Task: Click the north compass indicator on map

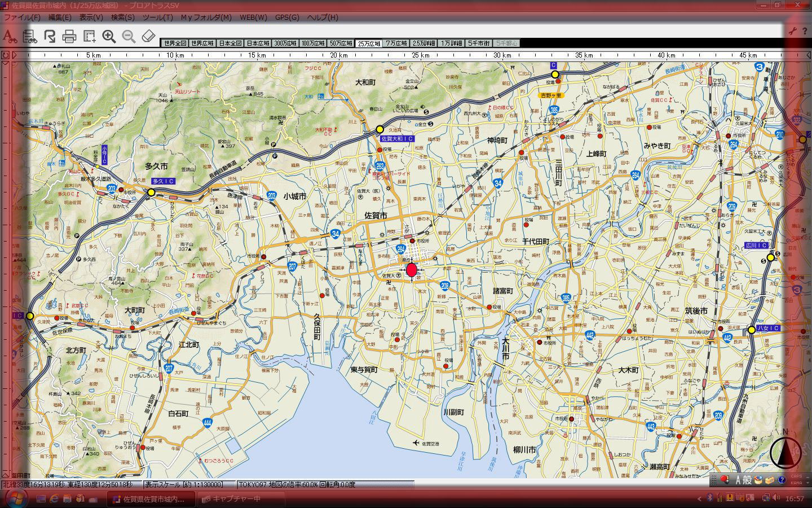Action: (785, 452)
